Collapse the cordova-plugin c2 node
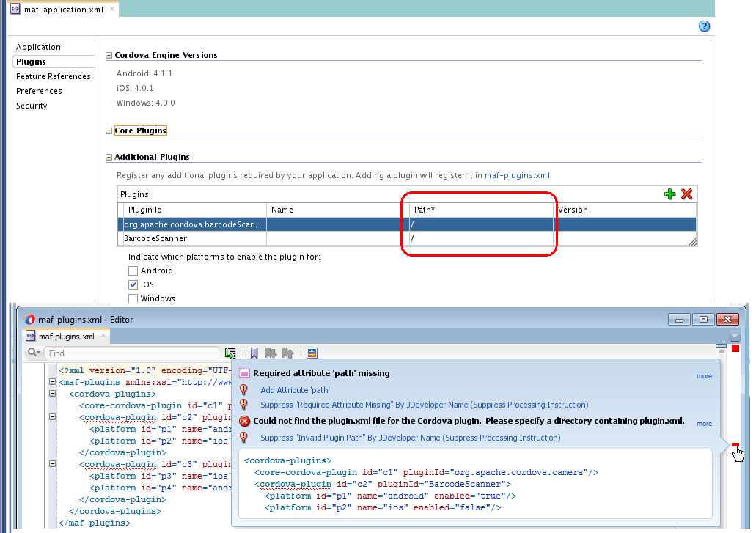The image size is (756, 533). [52, 417]
